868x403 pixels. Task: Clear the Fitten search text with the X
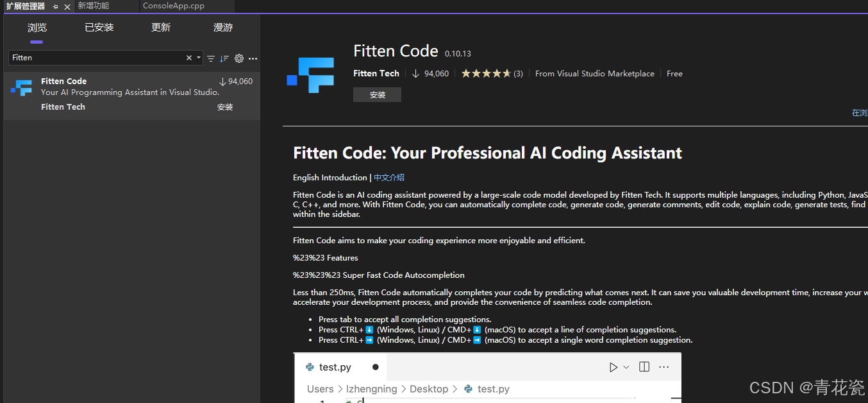pos(188,57)
